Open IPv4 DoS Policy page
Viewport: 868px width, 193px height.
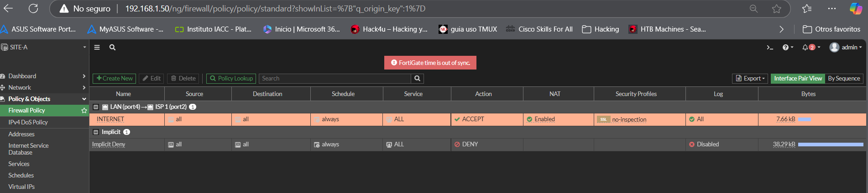(28, 123)
